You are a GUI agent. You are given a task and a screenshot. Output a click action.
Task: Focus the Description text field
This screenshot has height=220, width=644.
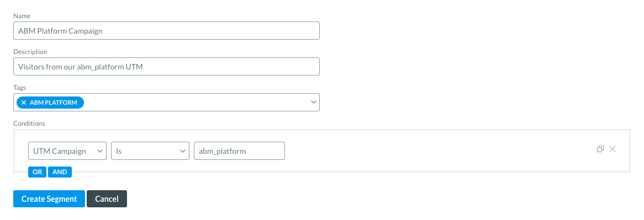coord(166,66)
